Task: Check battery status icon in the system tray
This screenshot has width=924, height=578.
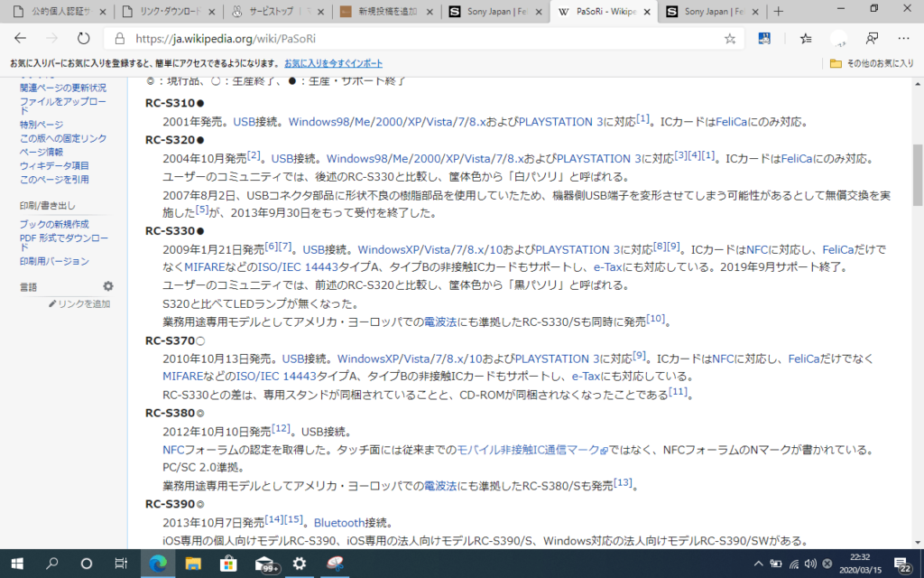Action: pos(776,564)
